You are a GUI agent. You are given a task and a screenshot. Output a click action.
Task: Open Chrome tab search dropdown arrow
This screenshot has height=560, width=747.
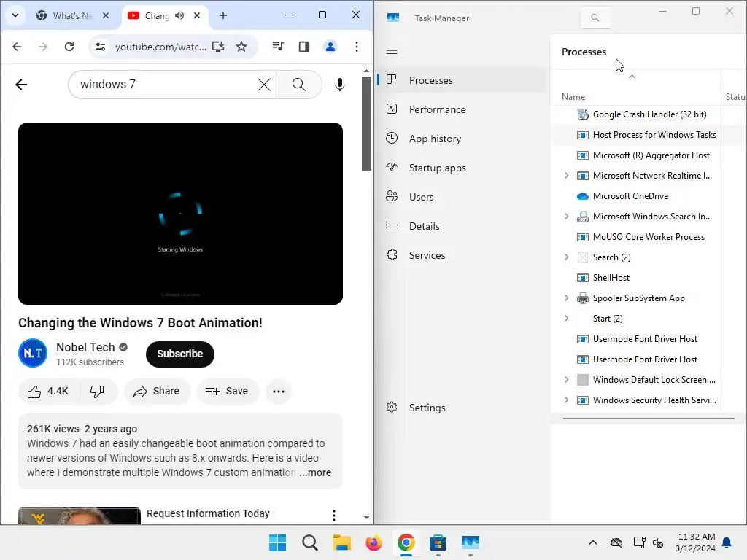click(x=15, y=15)
